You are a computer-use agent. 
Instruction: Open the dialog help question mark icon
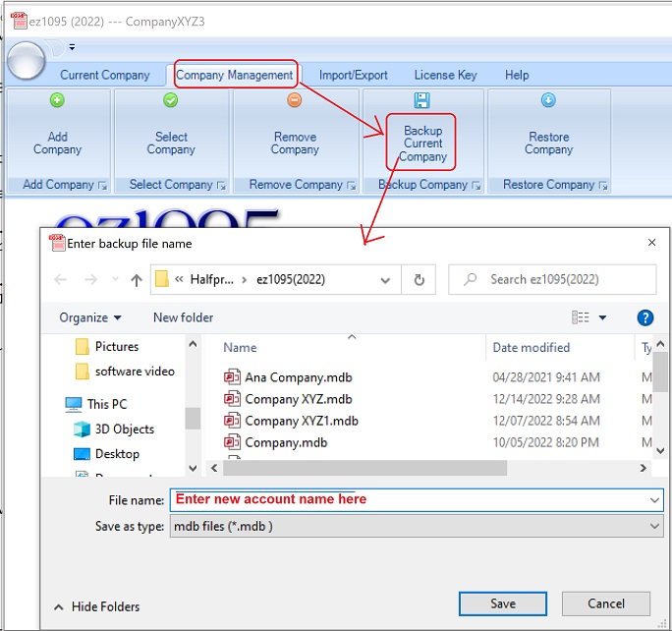coord(645,317)
